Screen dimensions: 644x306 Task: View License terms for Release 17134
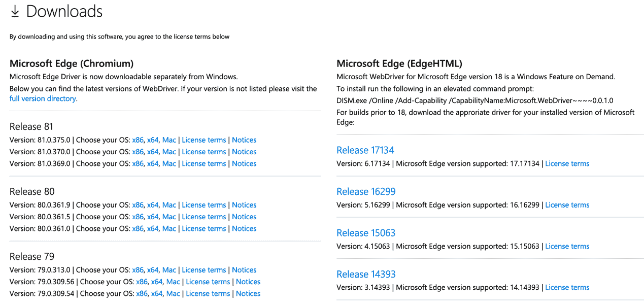(567, 163)
